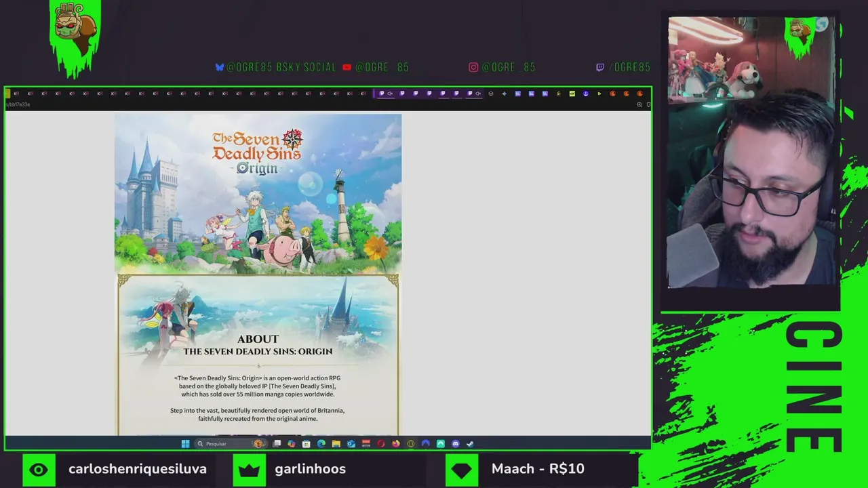Open the blue mountain VPN taskbar icon
Screen dimensions: 868x488
pyautogui.click(x=426, y=444)
